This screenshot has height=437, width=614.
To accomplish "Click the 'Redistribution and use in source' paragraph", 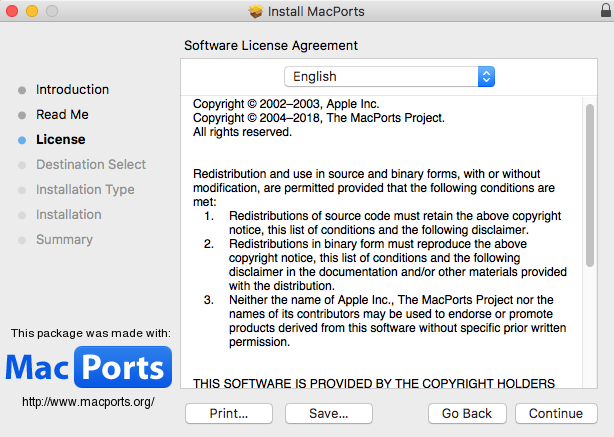I will click(374, 188).
